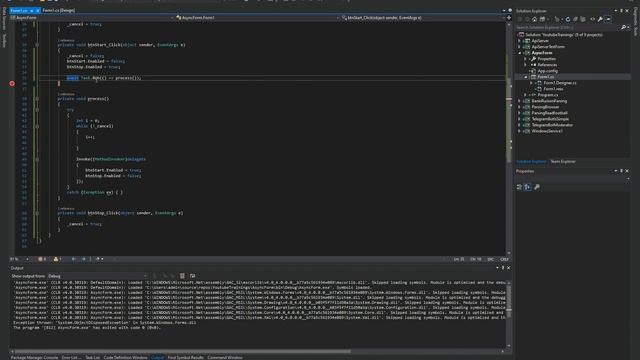This screenshot has height=360, width=640.
Task: Collapse the Form1.cs node in Solution Explorer
Action: click(x=526, y=77)
